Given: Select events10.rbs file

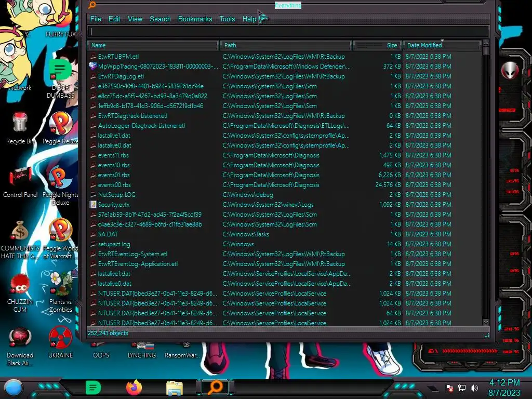Looking at the screenshot, I should 114,165.
